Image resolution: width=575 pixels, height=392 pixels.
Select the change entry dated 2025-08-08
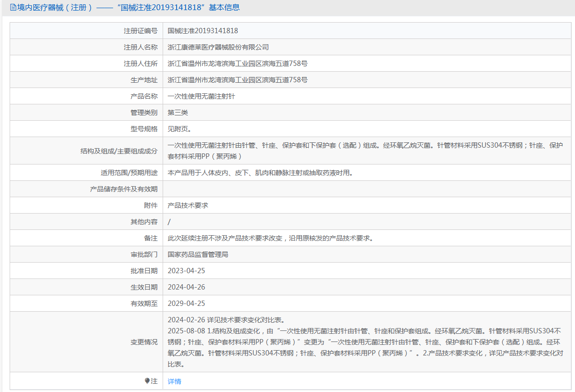pos(365,348)
